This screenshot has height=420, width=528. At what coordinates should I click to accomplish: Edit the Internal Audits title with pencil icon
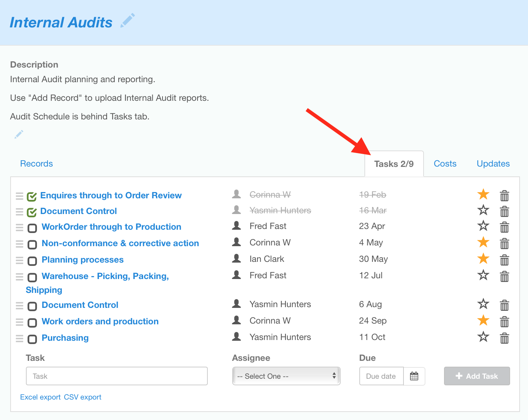point(128,20)
